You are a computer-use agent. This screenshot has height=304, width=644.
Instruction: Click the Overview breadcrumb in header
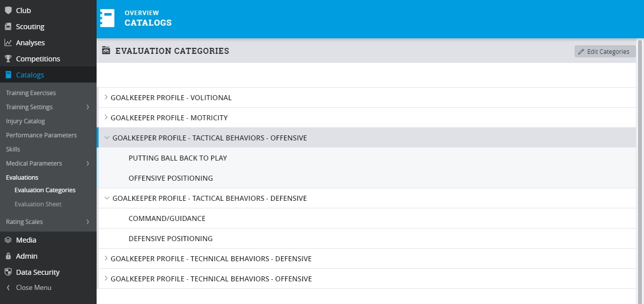coord(141,13)
